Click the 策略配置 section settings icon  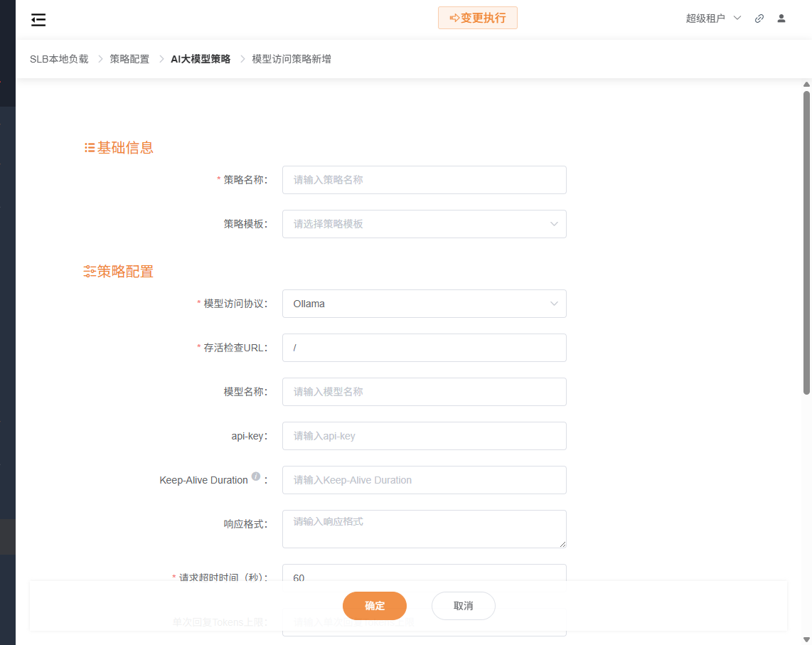(89, 271)
